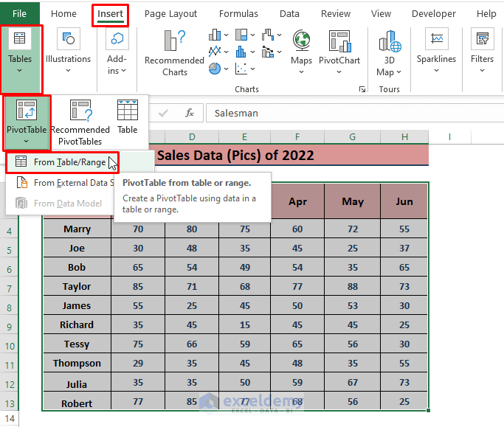Screen dimensions: 504x427
Task: Expand the column chart dropdown arrow
Action: [226, 35]
